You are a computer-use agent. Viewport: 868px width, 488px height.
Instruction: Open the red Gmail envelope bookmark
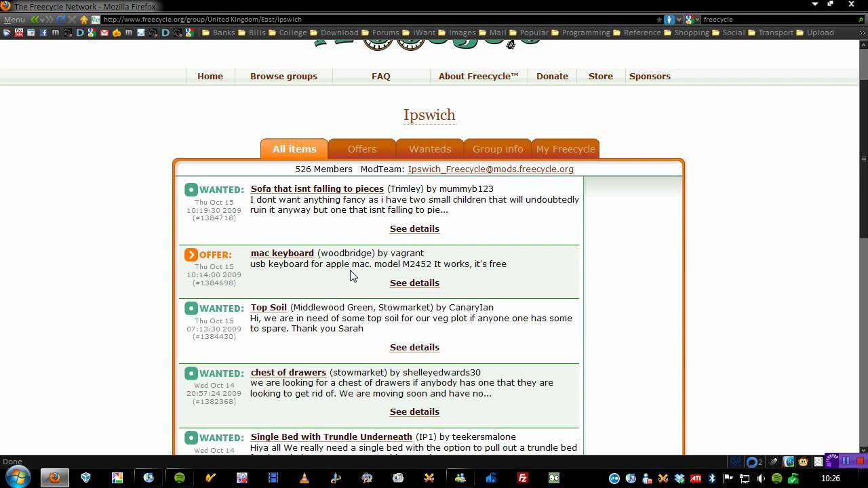click(x=104, y=33)
